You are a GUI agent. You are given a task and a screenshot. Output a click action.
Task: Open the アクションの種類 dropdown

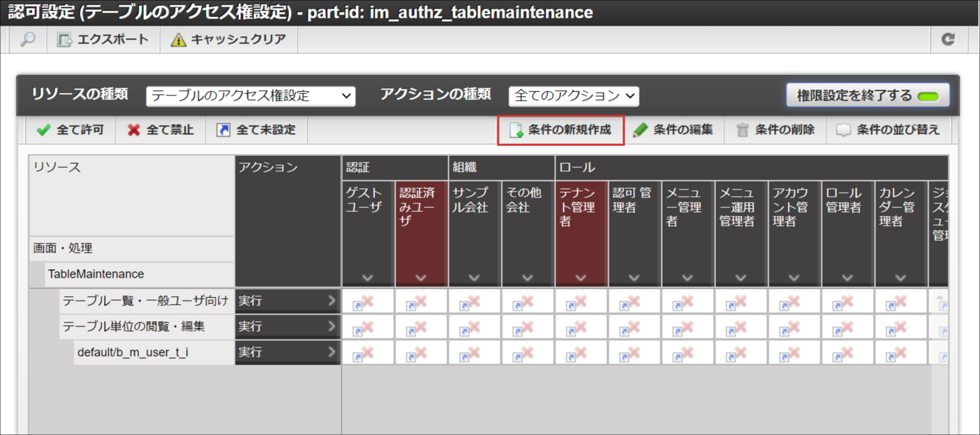(x=573, y=96)
